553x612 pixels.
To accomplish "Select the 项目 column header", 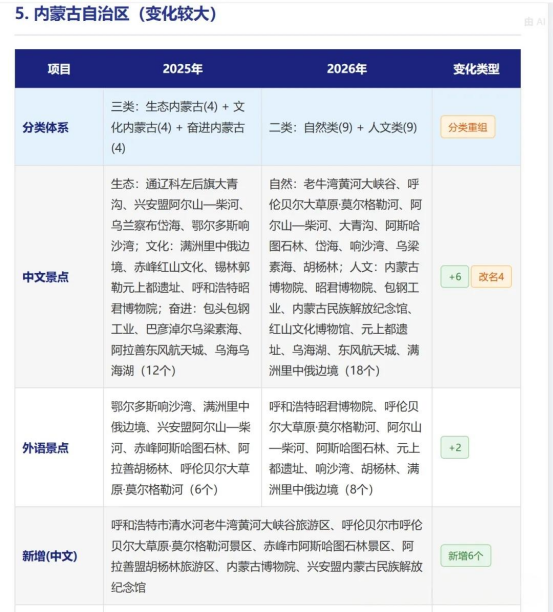I will click(59, 69).
